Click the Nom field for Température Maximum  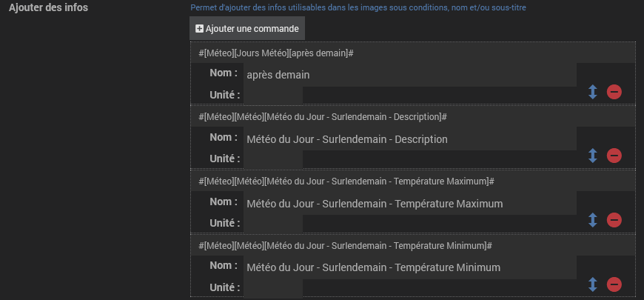point(410,204)
